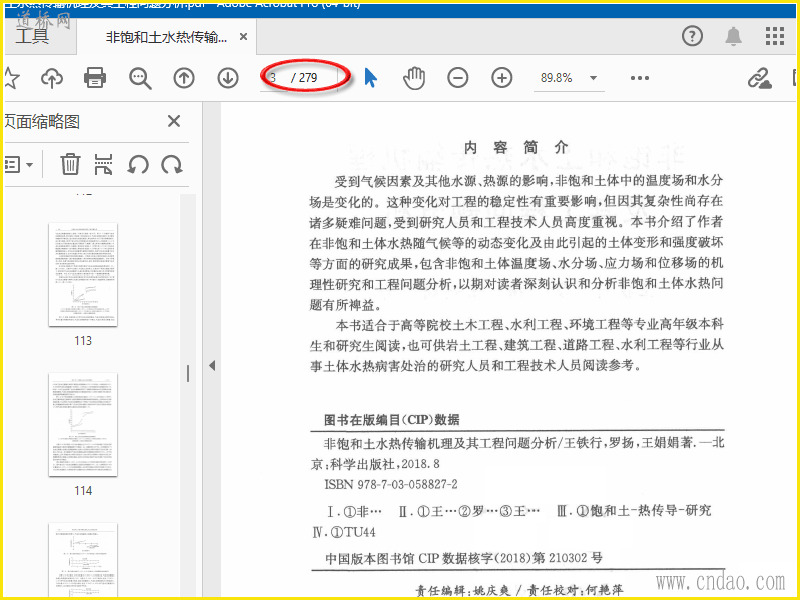The height and width of the screenshot is (600, 800).
Task: Open the print pages tool in the thumbnails panel
Action: click(103, 164)
